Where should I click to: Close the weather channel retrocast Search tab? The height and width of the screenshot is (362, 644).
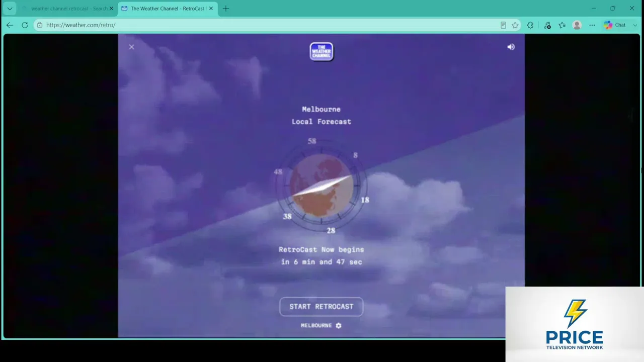click(x=111, y=9)
